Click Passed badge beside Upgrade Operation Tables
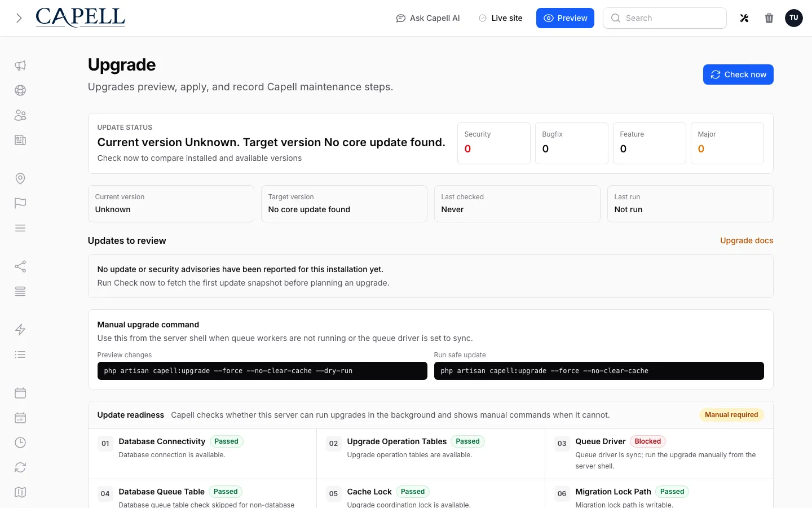 (x=467, y=441)
